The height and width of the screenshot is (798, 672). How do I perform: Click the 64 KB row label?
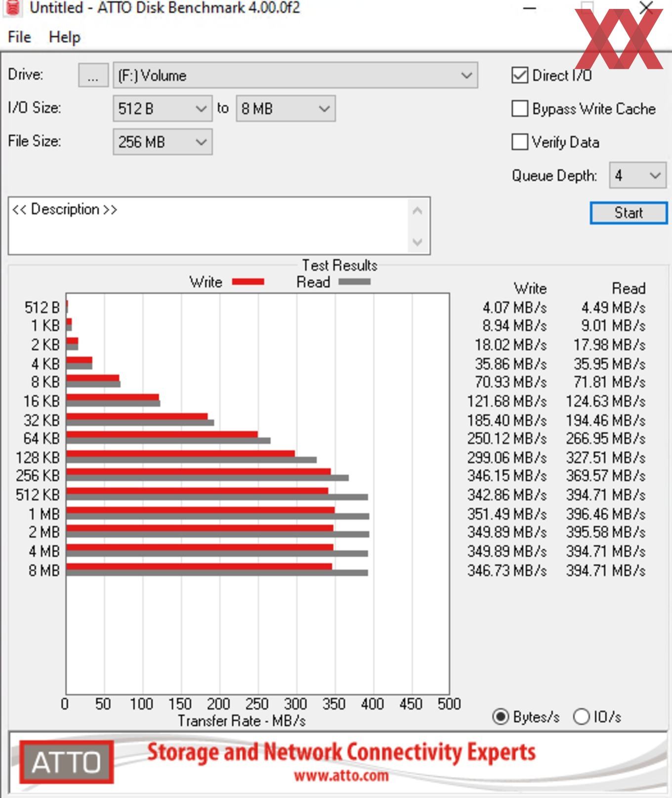[42, 438]
